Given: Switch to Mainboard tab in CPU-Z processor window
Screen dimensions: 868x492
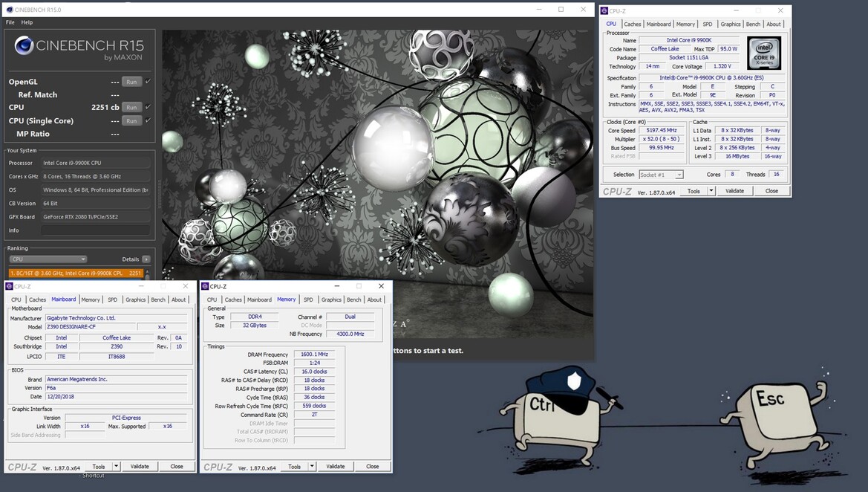Looking at the screenshot, I should (659, 25).
